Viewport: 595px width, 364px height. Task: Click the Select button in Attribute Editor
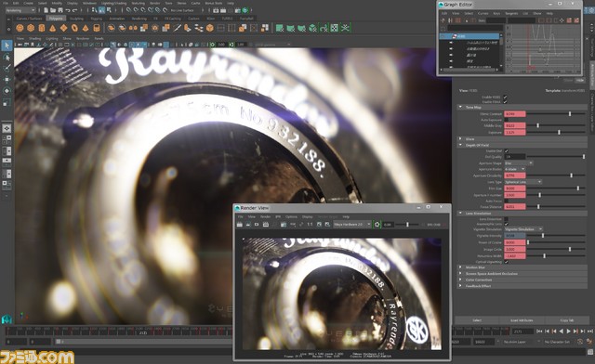(x=477, y=320)
